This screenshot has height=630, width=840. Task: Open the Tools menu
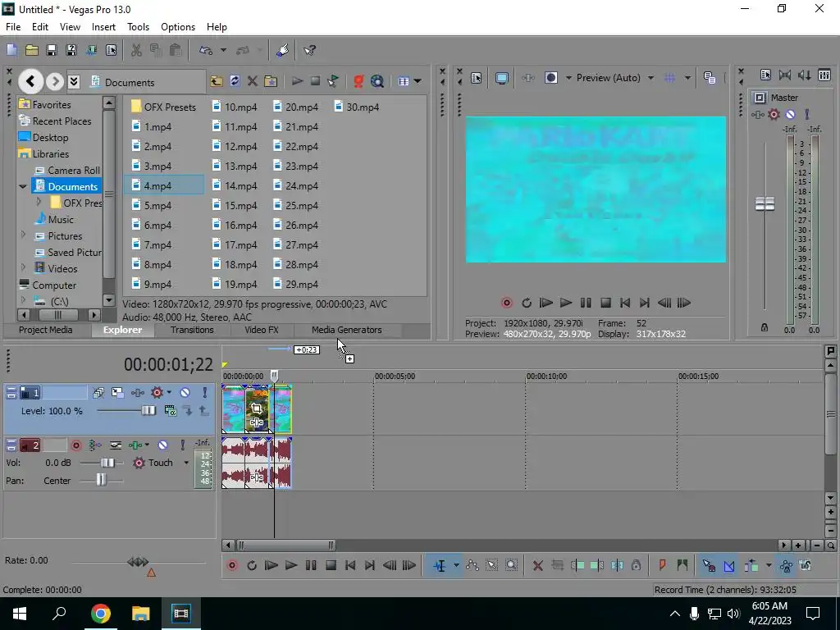pyautogui.click(x=138, y=27)
